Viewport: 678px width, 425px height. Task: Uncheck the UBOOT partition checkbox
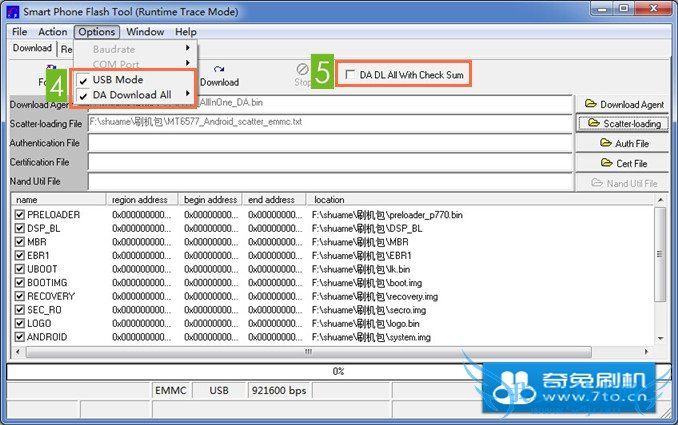(19, 269)
